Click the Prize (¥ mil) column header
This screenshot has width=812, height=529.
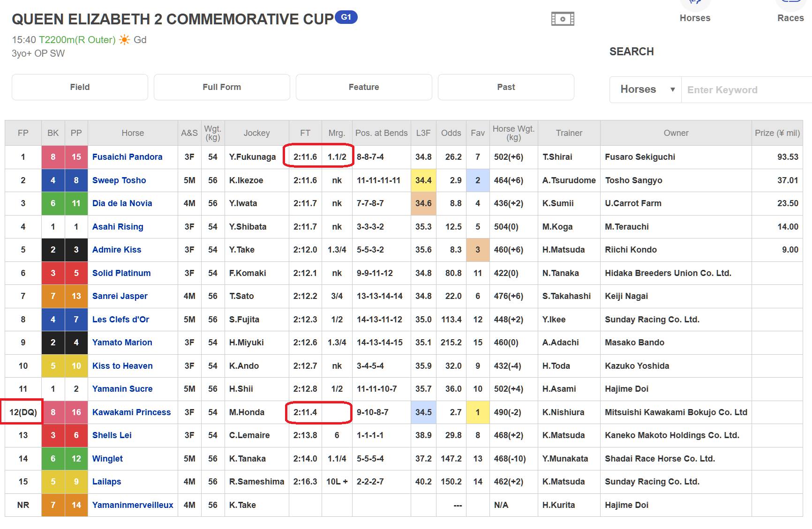coord(777,133)
